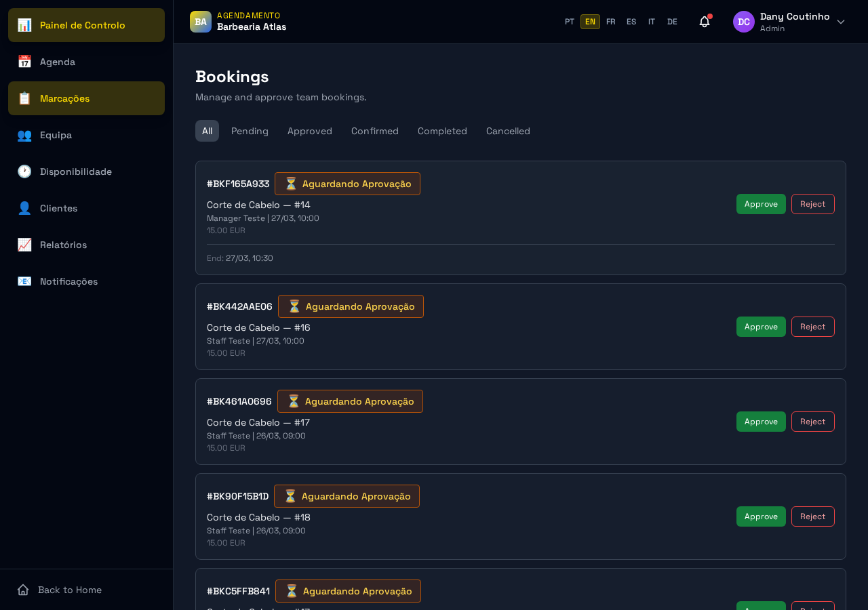Filter bookings by Pending

[x=250, y=131]
